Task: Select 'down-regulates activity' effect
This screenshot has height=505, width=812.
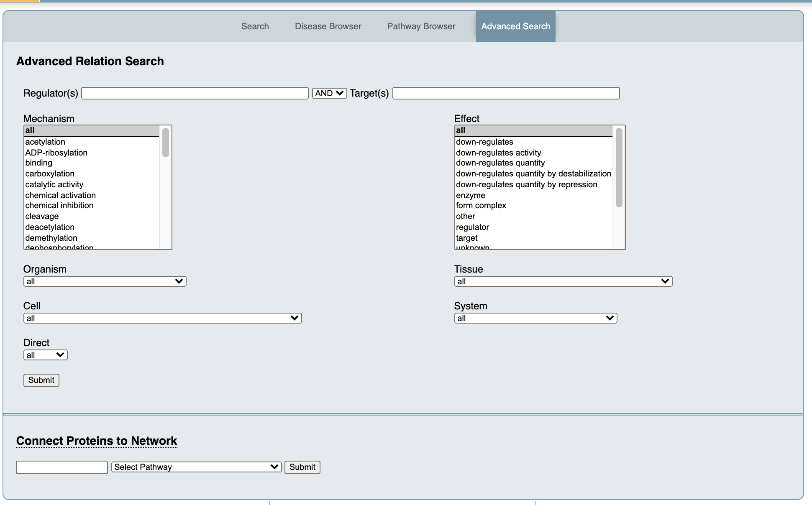Action: 533,153
